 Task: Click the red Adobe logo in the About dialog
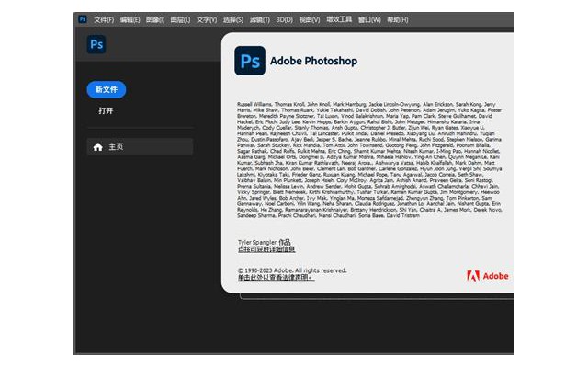click(x=488, y=276)
